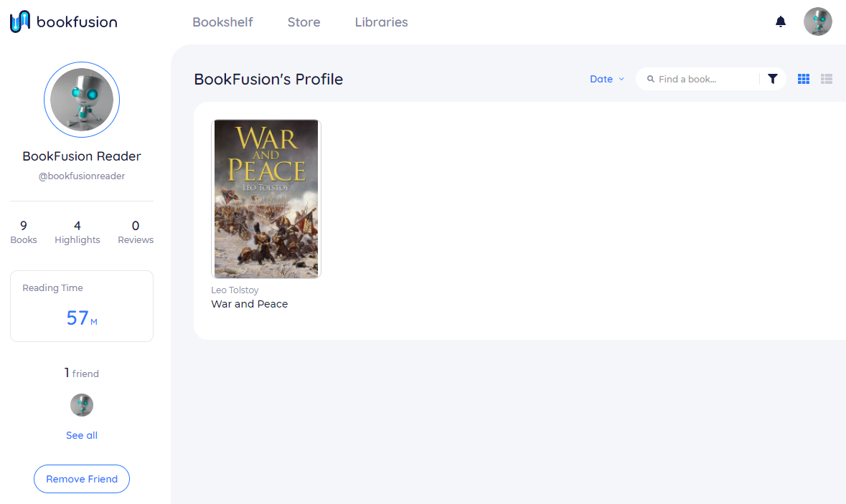Viewport: 846px width, 504px height.
Task: Click the Reading Time card
Action: 82,306
